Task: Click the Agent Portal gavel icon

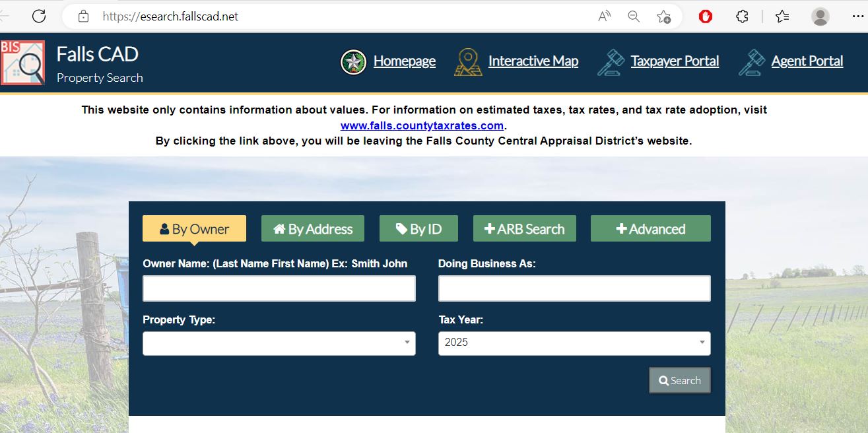Action: (751, 61)
